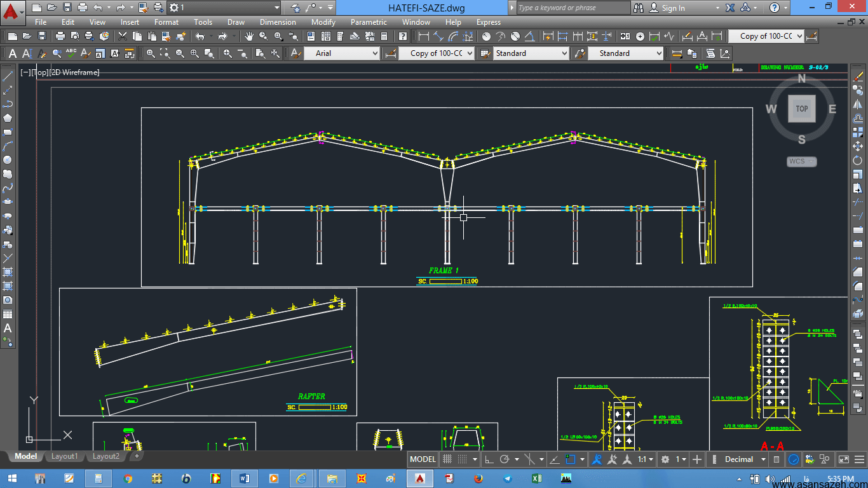
Task: Toggle Object Snap in status bar
Action: (571, 459)
